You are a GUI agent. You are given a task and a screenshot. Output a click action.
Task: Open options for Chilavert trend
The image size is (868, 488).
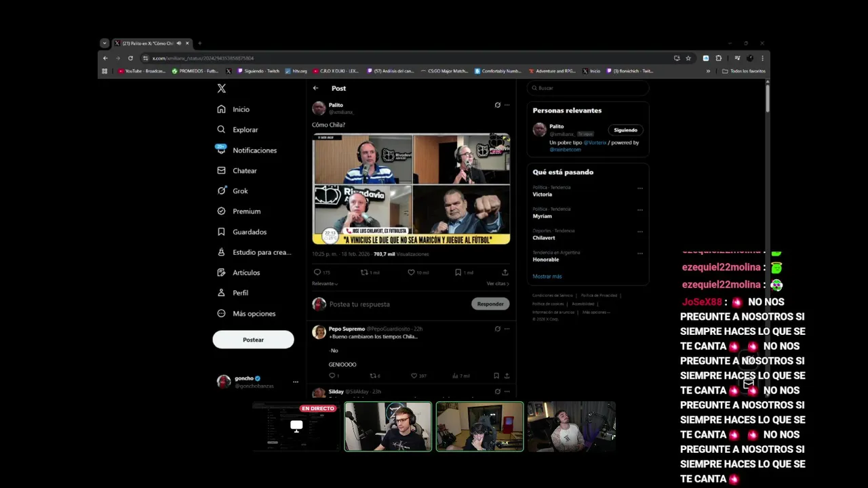(639, 232)
